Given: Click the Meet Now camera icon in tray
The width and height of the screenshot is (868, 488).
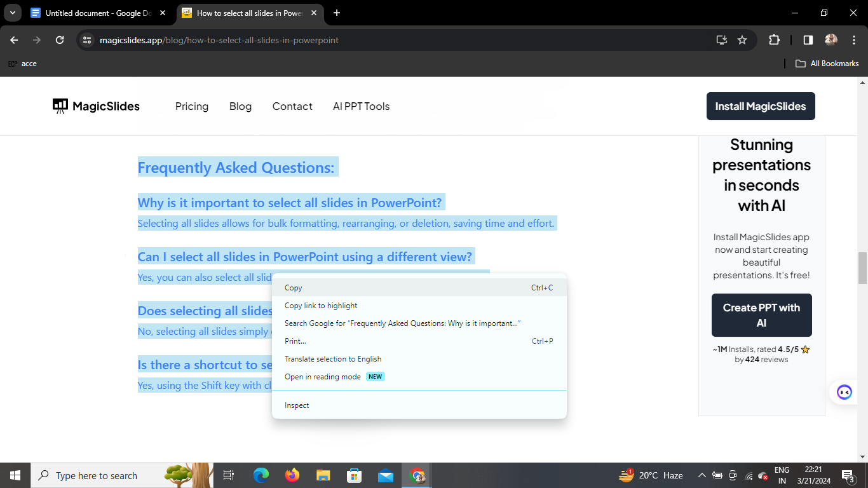Looking at the screenshot, I should point(733,475).
